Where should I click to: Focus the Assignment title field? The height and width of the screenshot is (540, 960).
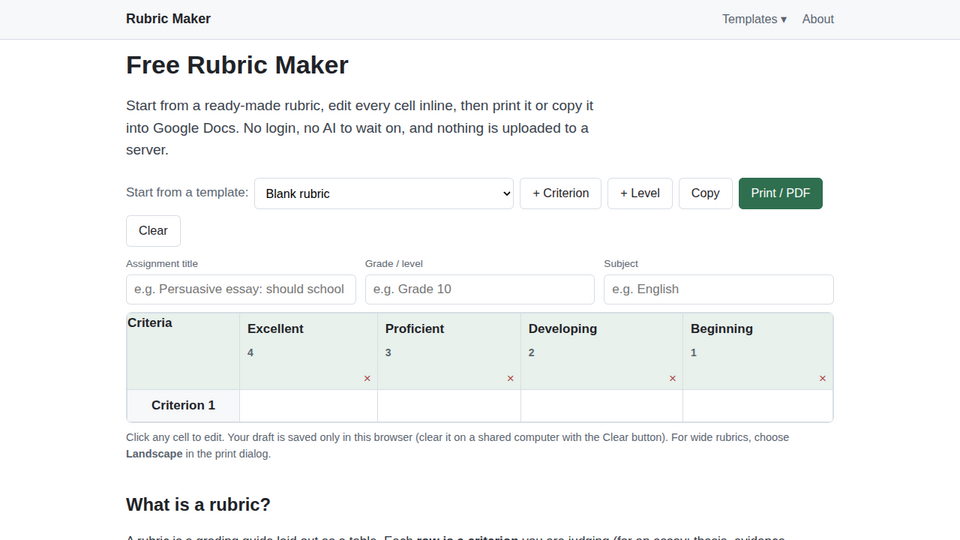tap(241, 289)
